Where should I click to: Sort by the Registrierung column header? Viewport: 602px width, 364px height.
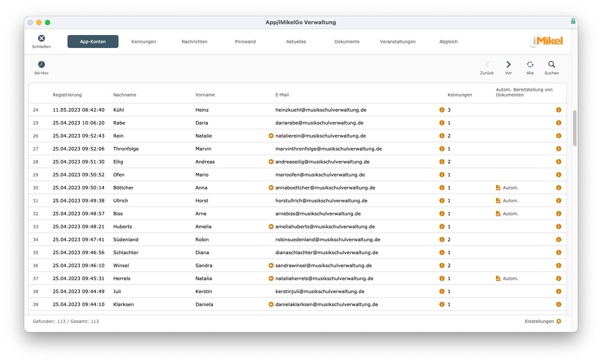point(67,95)
